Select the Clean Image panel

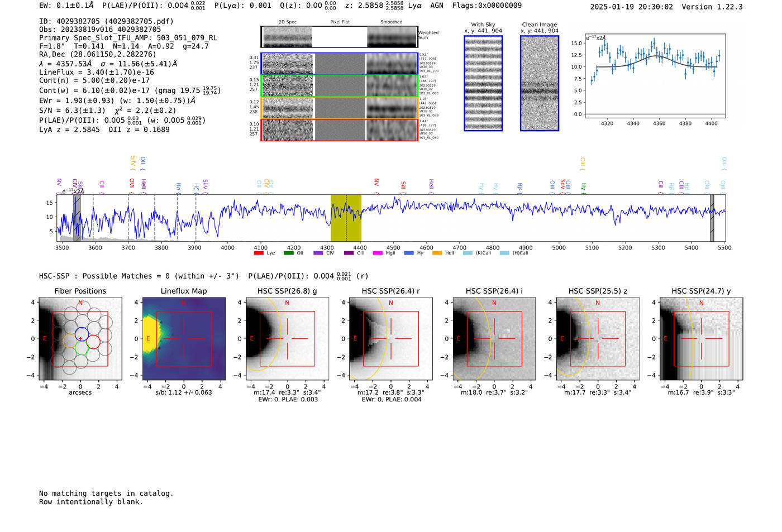coord(540,83)
